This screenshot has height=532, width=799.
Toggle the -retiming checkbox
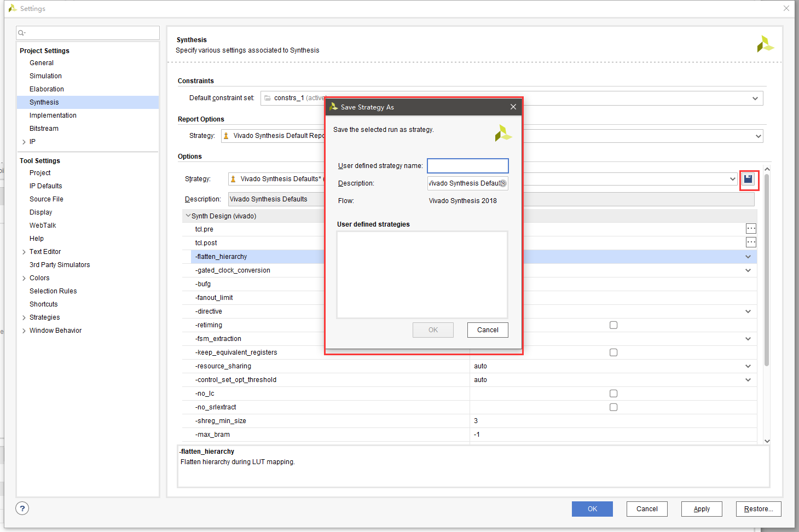point(613,325)
